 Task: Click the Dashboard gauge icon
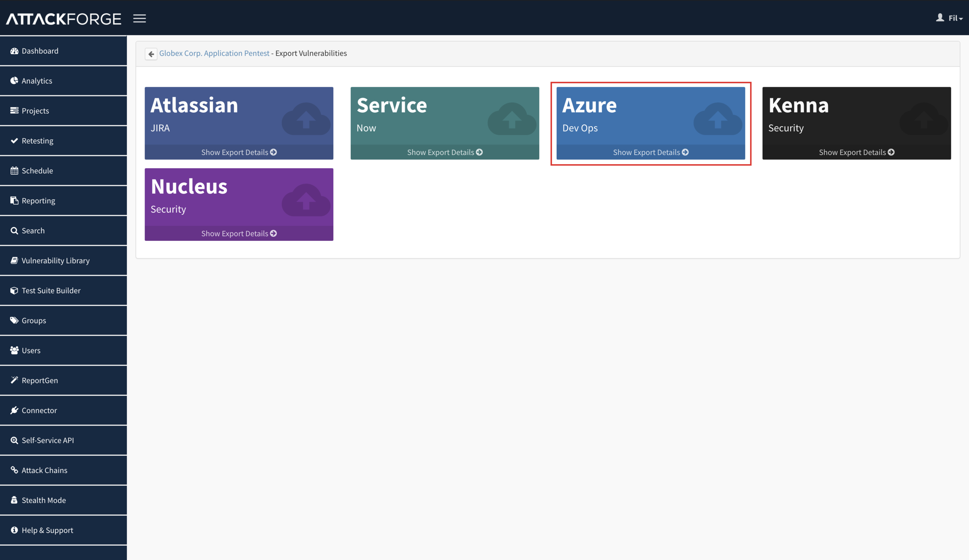14,51
